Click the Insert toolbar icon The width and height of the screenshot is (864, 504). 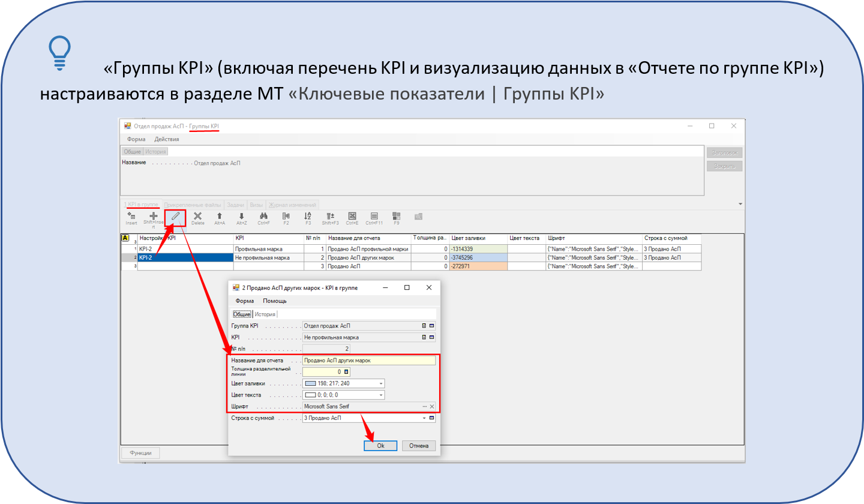click(x=131, y=216)
